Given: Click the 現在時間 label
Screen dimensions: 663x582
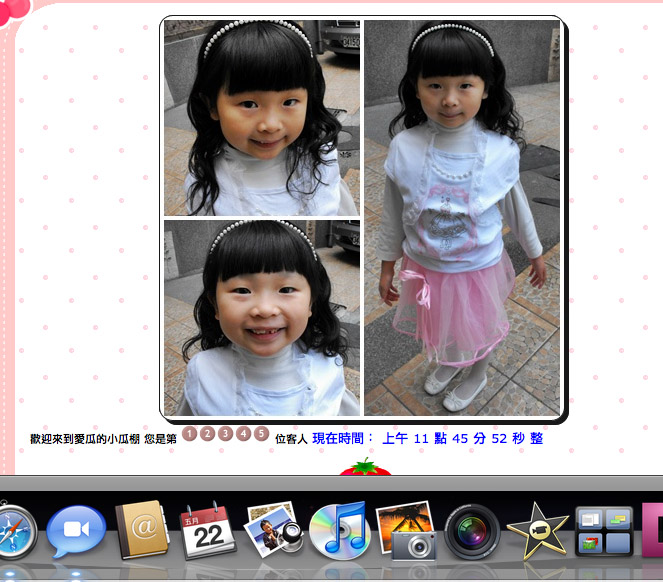Looking at the screenshot, I should (x=343, y=438).
